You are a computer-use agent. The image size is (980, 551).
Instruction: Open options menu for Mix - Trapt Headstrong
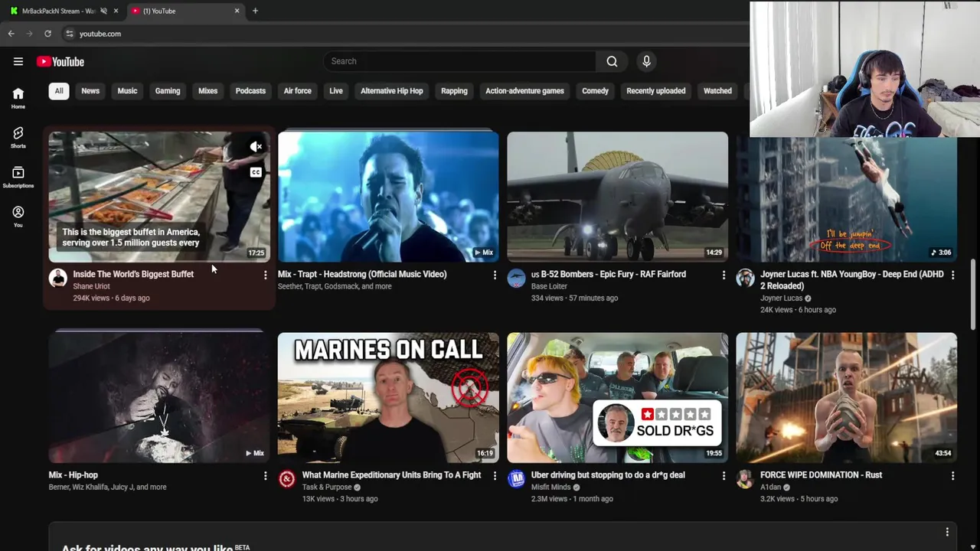pos(495,275)
